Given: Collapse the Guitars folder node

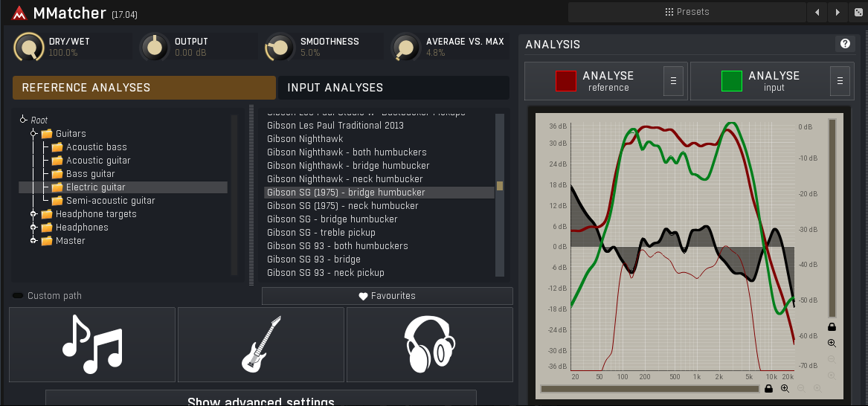Looking at the screenshot, I should click(33, 133).
